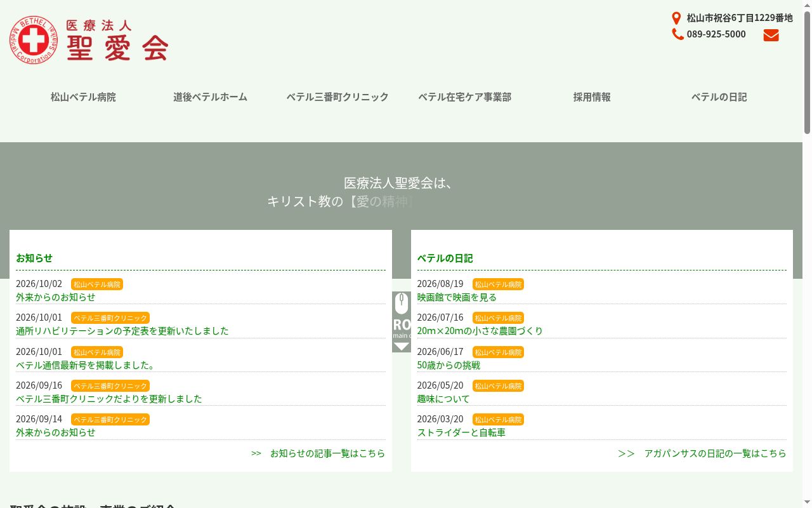Open the mail envelope icon
The height and width of the screenshot is (508, 812).
(771, 36)
